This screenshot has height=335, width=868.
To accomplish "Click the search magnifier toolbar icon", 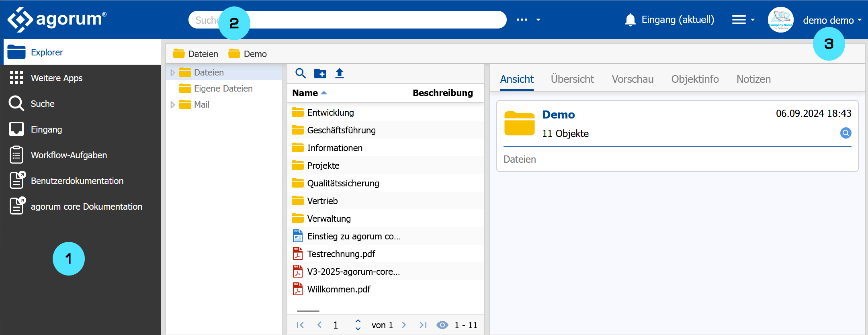I will pos(301,73).
